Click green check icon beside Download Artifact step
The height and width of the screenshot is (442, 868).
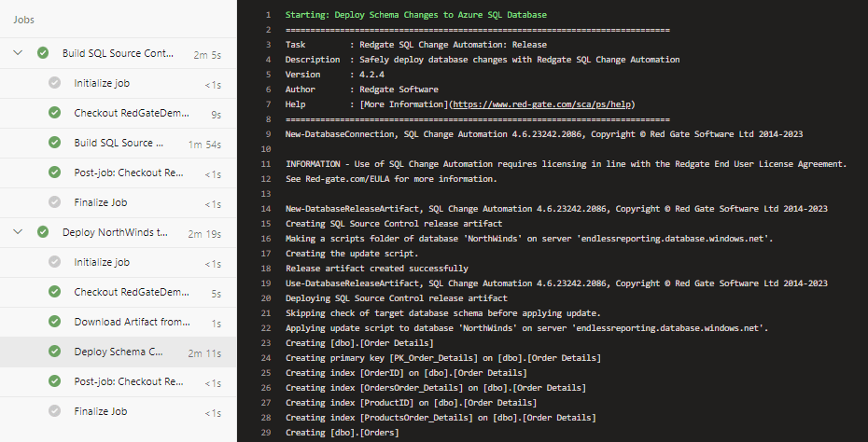point(55,322)
